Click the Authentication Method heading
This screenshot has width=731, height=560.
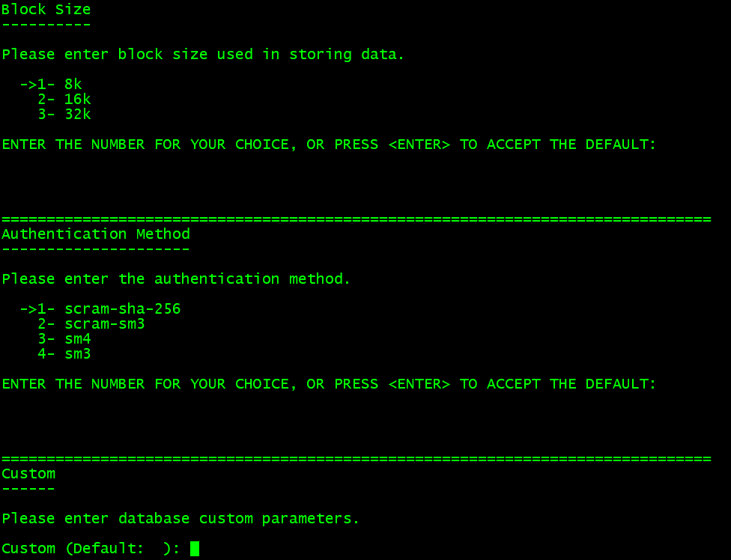(x=96, y=234)
